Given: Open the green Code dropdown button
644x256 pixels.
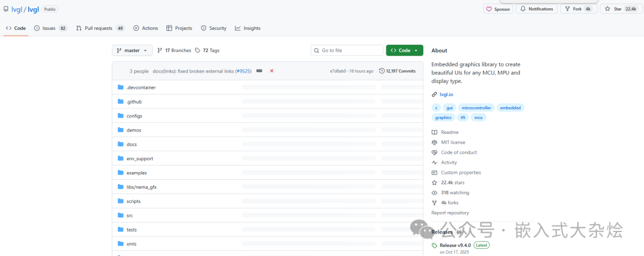Looking at the screenshot, I should click(404, 51).
